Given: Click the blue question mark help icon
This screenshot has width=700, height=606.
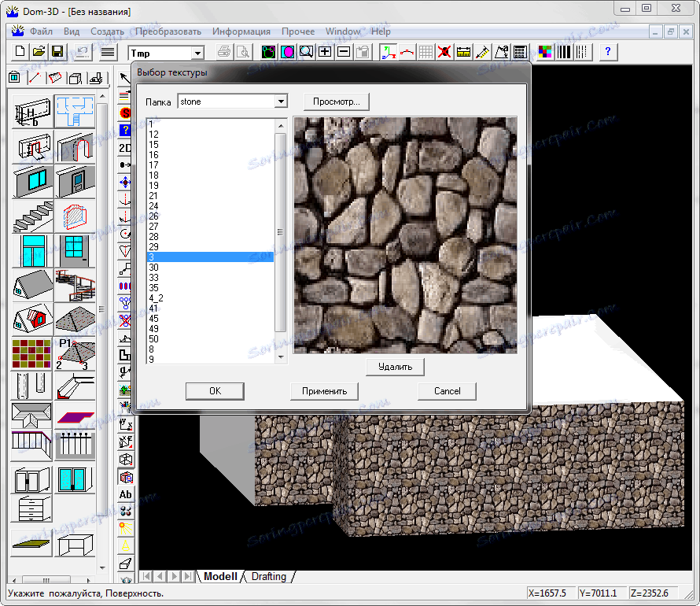Looking at the screenshot, I should tap(608, 52).
